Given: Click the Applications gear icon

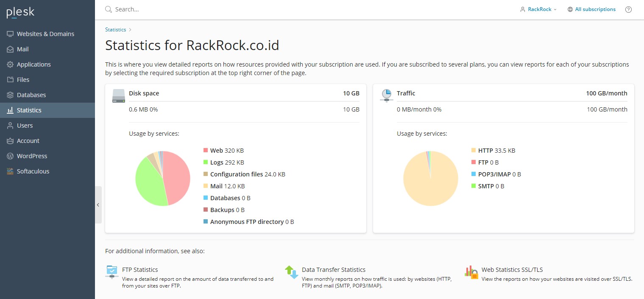Looking at the screenshot, I should [x=10, y=64].
